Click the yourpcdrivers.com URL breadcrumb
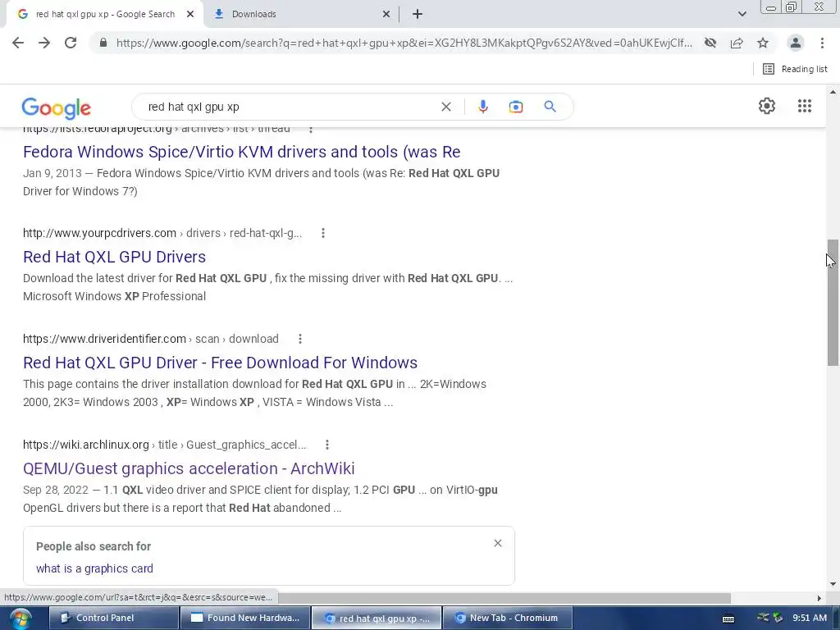This screenshot has height=630, width=840. [162, 233]
